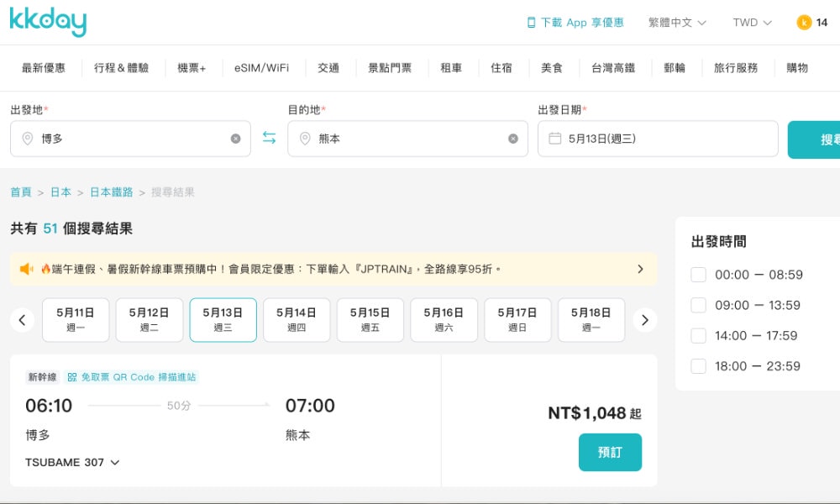Viewport: 840px width, 504px height.
Task: Show next dates with right arrow
Action: click(x=644, y=320)
